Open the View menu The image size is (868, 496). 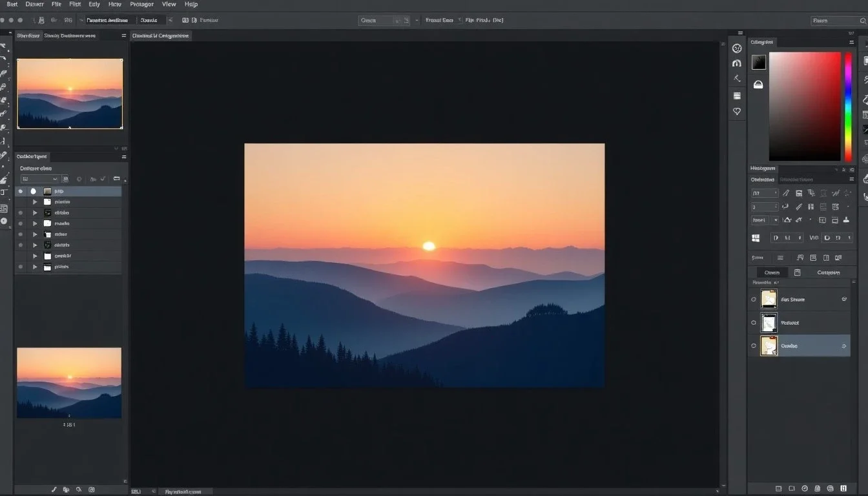point(169,4)
